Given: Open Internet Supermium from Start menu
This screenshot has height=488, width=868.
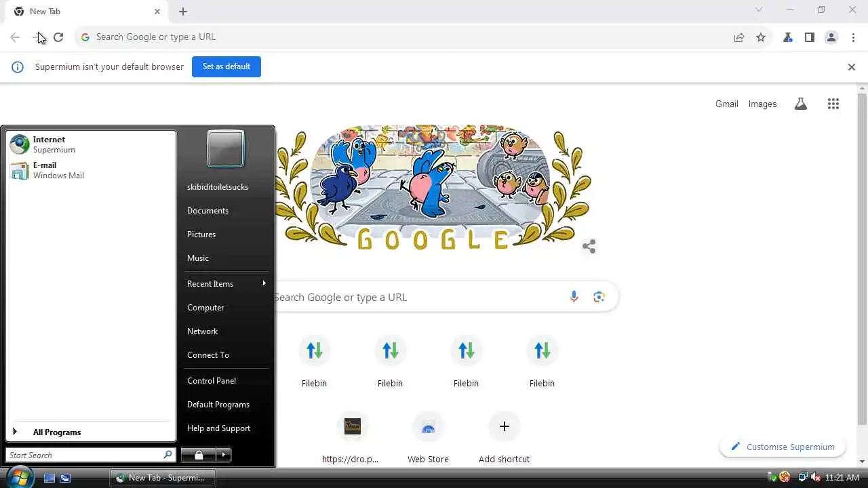Looking at the screenshot, I should [x=90, y=144].
